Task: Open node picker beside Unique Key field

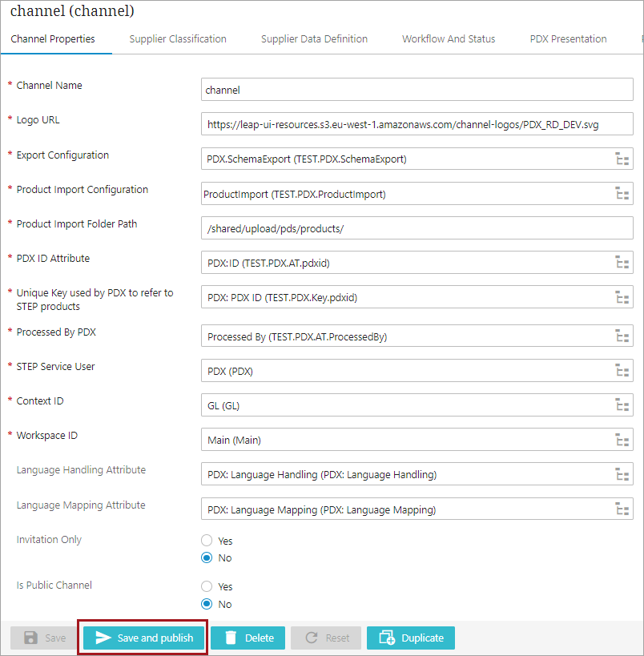Action: click(621, 297)
